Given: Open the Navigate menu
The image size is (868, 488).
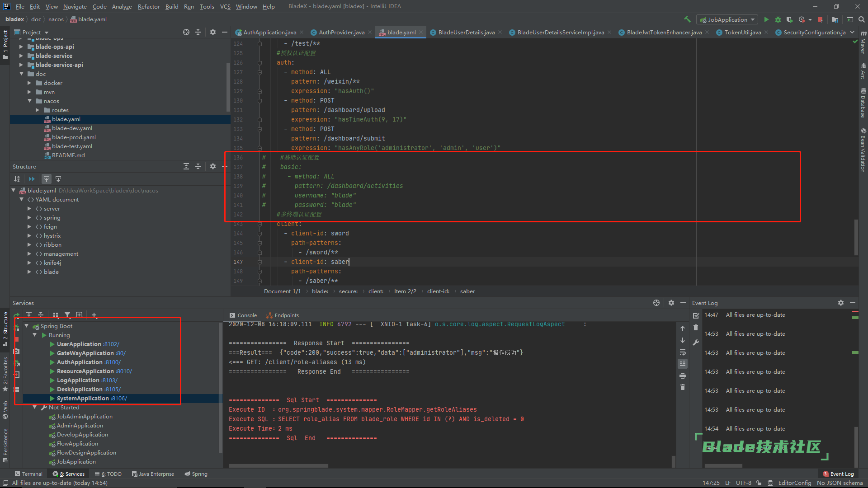Looking at the screenshot, I should [75, 6].
